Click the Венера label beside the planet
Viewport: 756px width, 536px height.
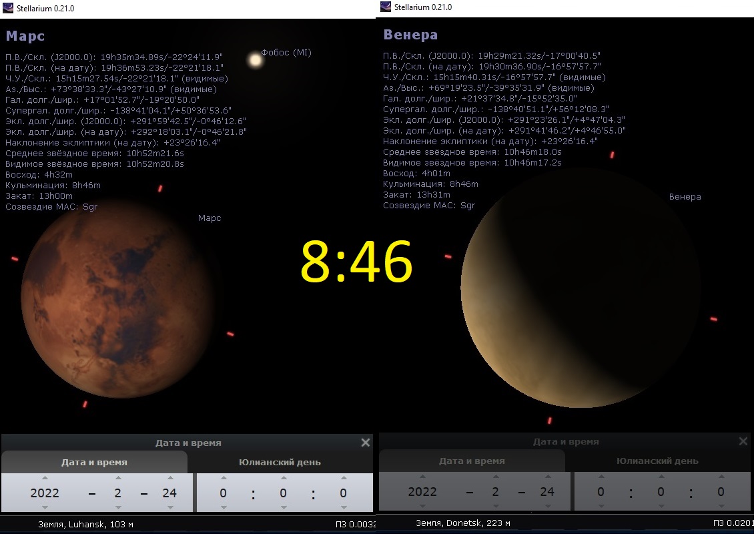685,197
